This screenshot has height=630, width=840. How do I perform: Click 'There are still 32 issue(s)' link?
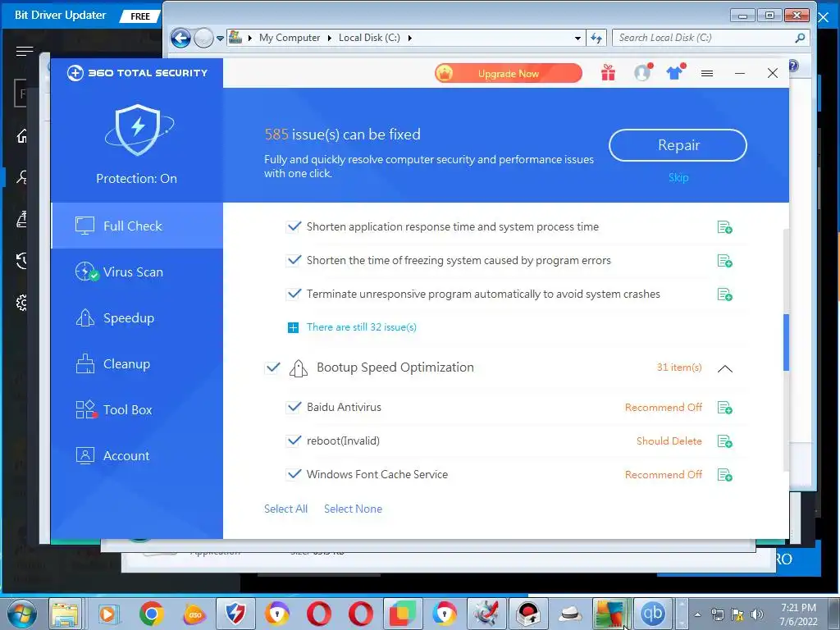[x=362, y=327]
